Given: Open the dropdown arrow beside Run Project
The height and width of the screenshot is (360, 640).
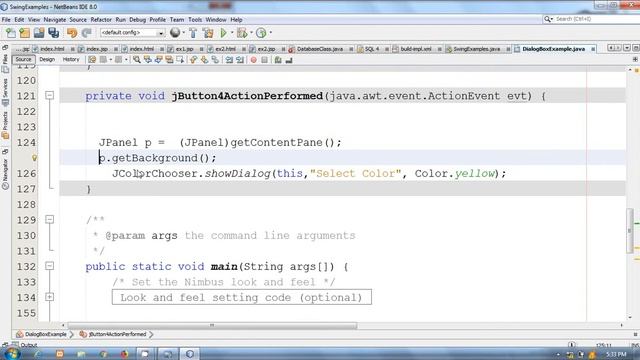Looking at the screenshot, I should [x=232, y=33].
